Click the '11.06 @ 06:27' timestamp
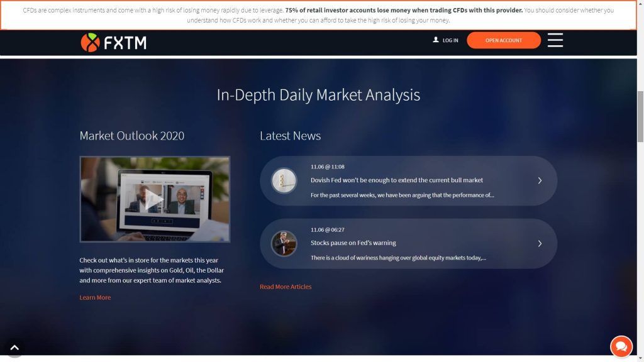This screenshot has width=644, height=362. [x=327, y=229]
